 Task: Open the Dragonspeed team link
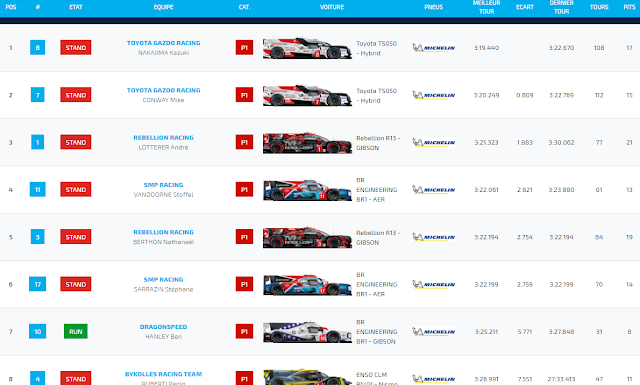[163, 327]
